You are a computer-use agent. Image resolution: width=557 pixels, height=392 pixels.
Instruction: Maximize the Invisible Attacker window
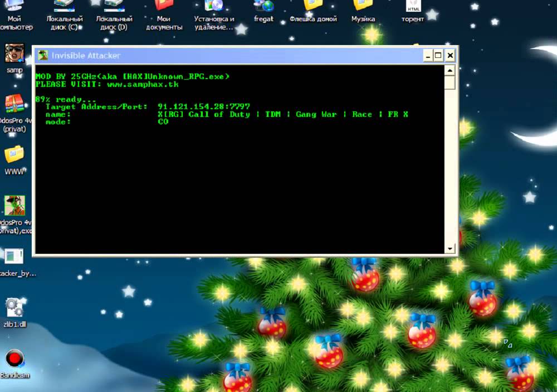[x=438, y=56]
